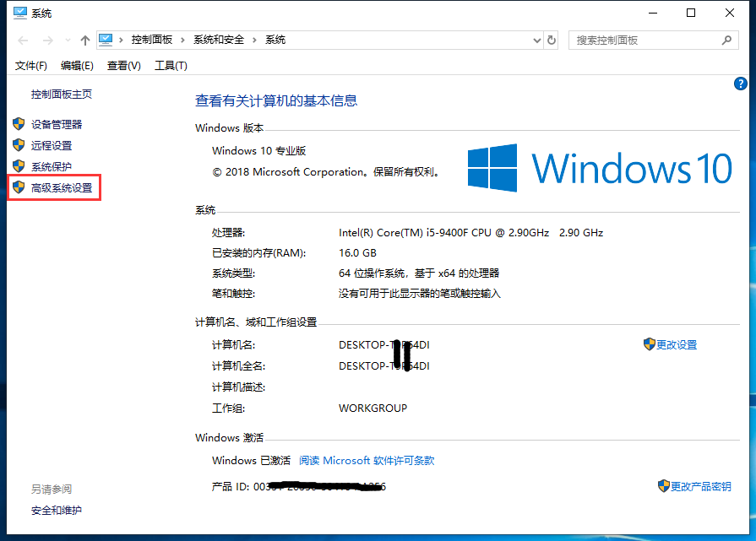Select the text Windows 10 专业版
This screenshot has height=541, width=756.
point(259,151)
